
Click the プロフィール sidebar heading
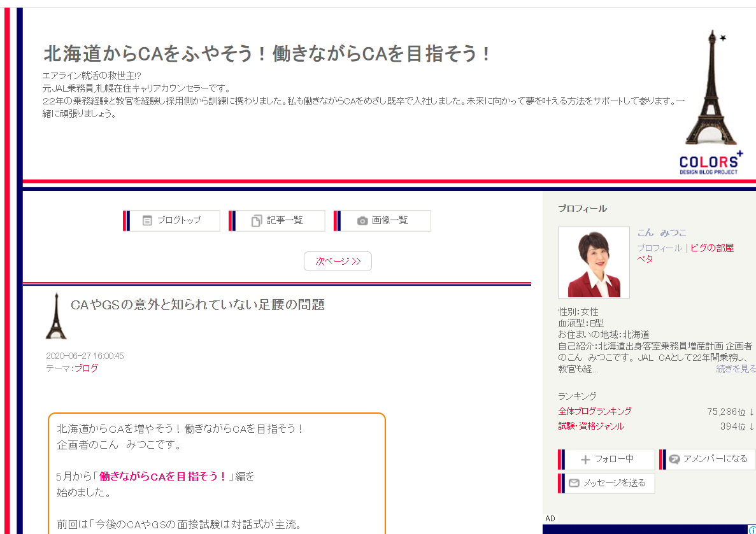tap(582, 209)
